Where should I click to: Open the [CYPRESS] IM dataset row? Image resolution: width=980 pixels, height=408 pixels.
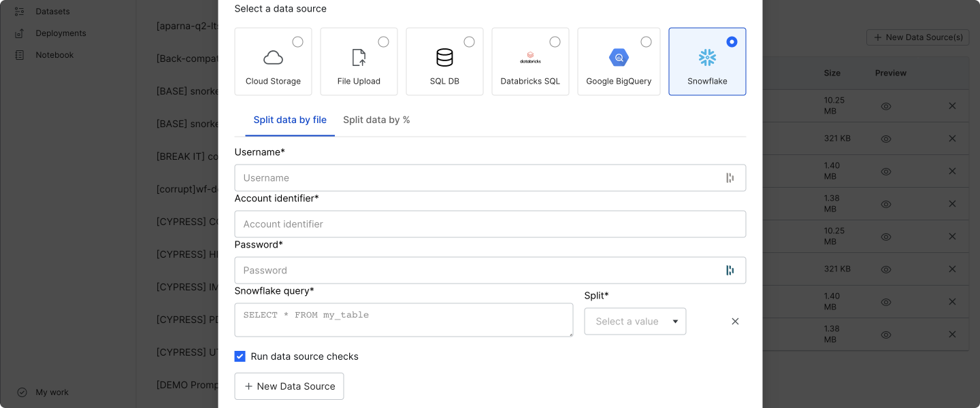click(187, 287)
